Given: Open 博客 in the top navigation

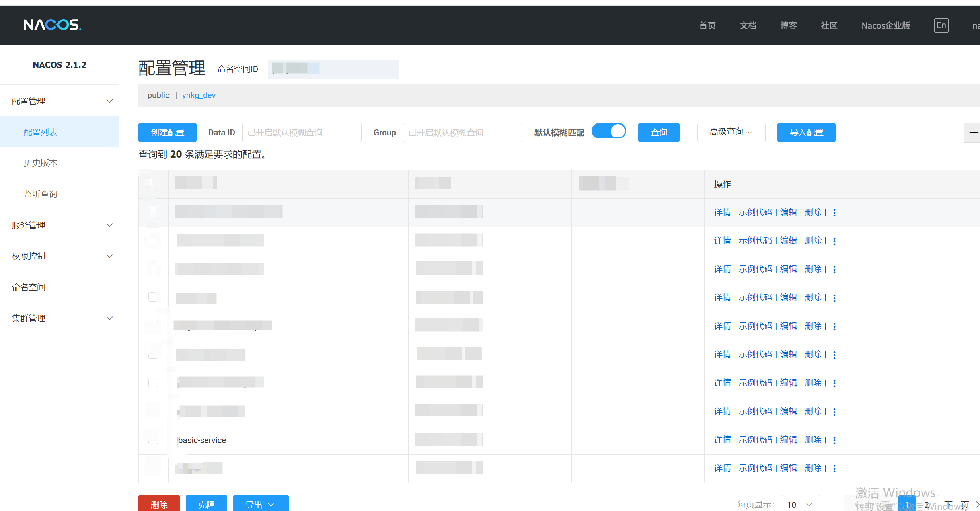Looking at the screenshot, I should tap(789, 26).
